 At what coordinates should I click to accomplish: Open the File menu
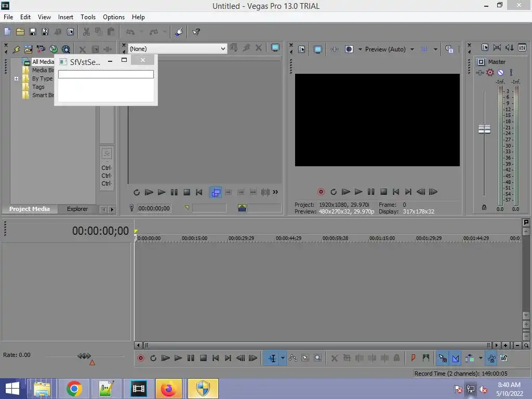pos(8,17)
